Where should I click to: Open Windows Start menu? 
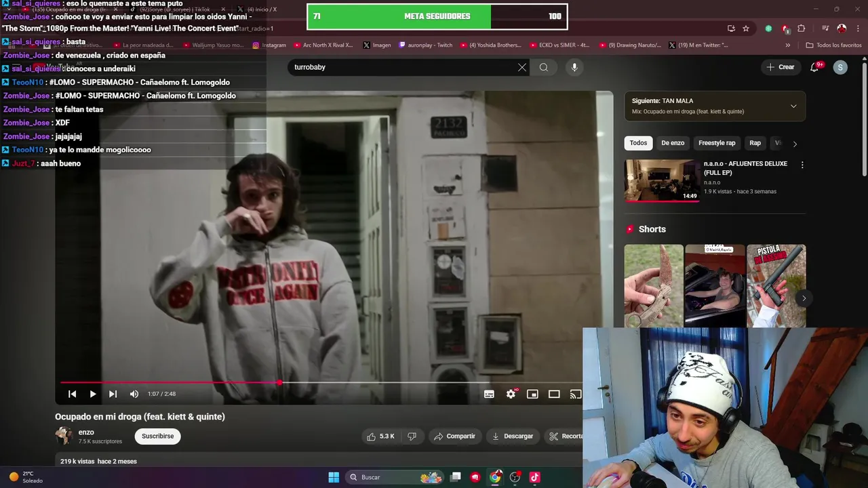point(334,477)
